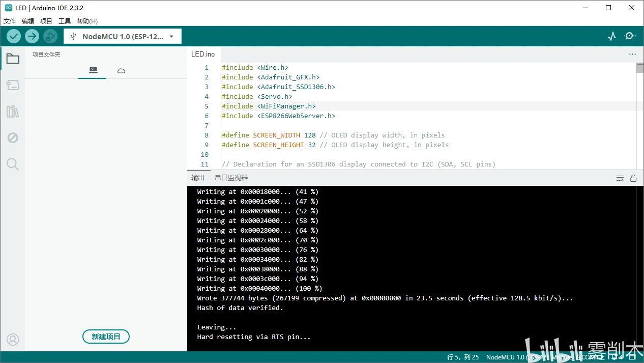The image size is (644, 363).
Task: Open the 文件 menu
Action: click(10, 21)
